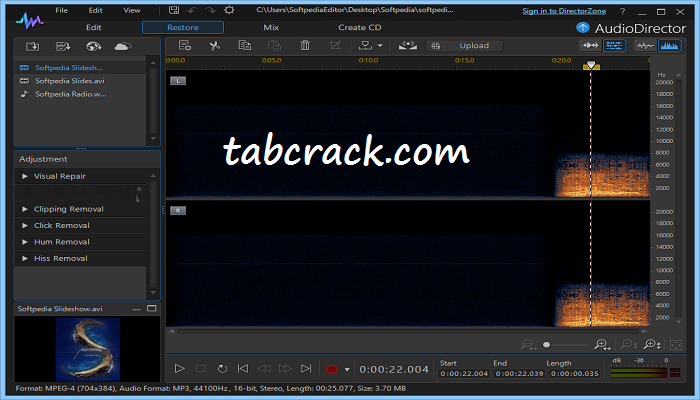The image size is (700, 400).
Task: Toggle the separate channels view button
Action: click(x=614, y=46)
